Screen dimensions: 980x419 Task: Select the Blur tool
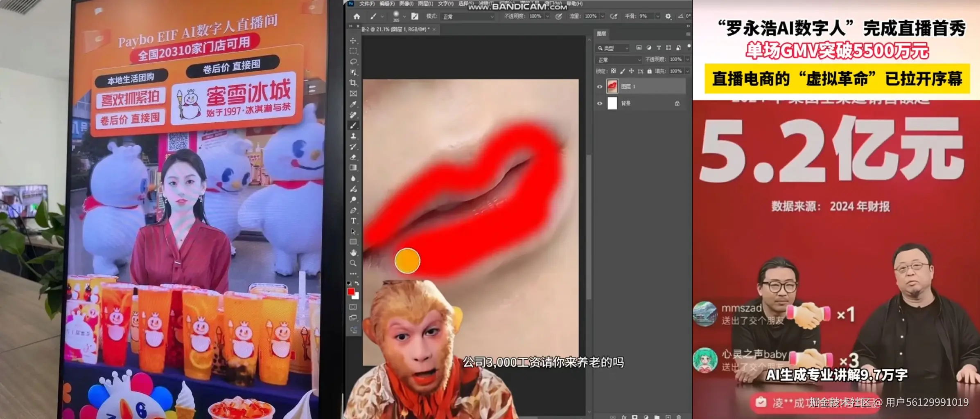[353, 178]
